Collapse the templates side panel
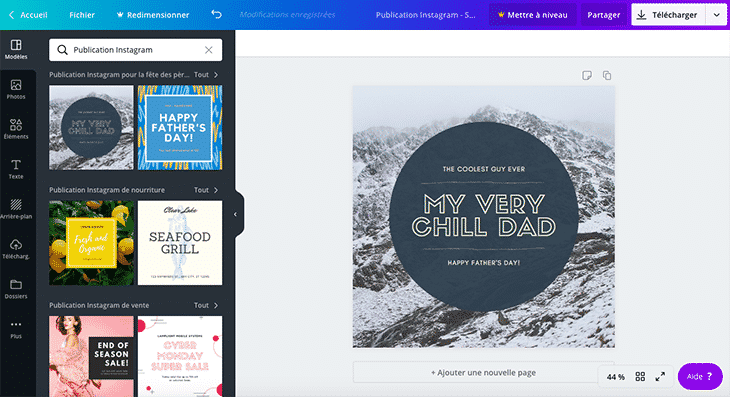The height and width of the screenshot is (397, 730). coord(236,214)
